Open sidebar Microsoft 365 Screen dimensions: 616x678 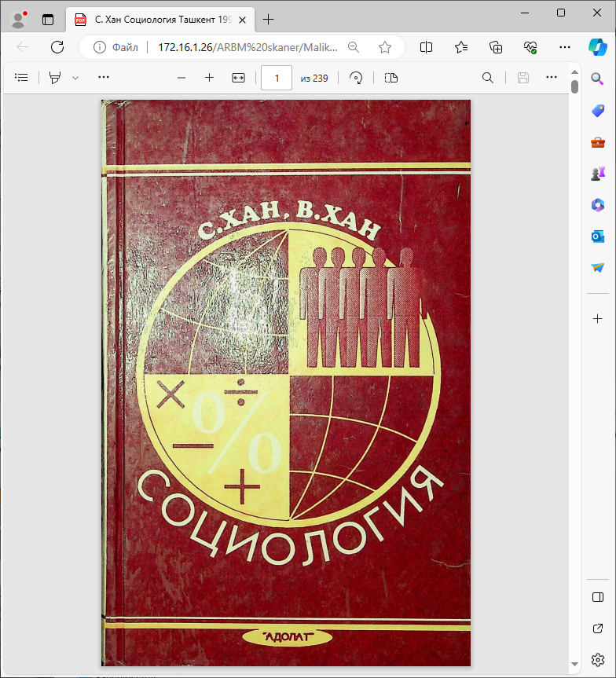click(x=598, y=205)
